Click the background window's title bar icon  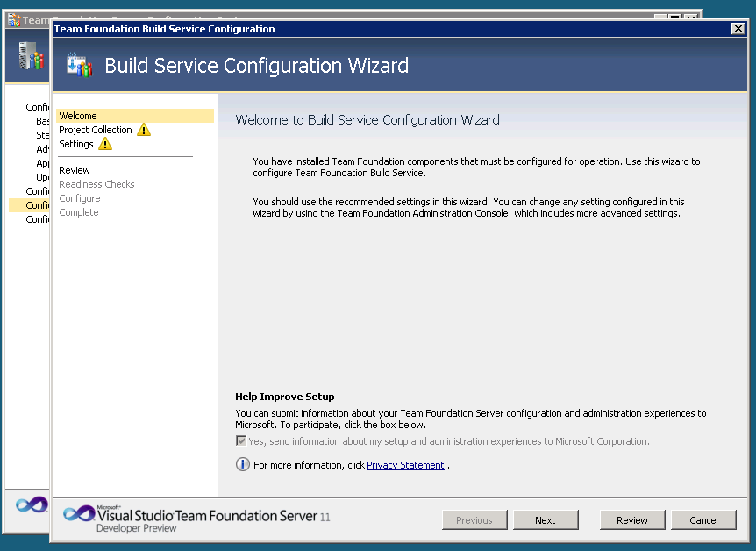[x=13, y=19]
